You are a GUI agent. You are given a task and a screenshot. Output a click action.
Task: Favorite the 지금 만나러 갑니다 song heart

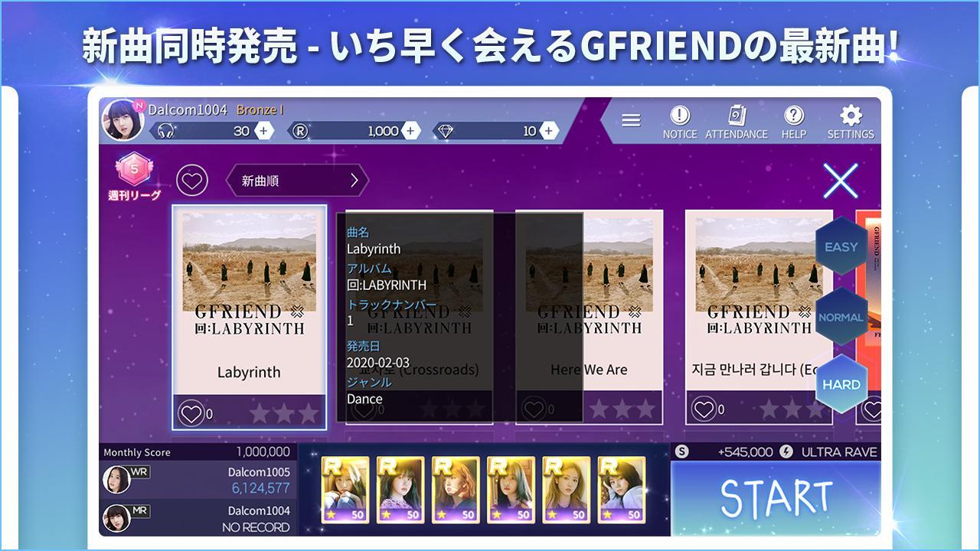click(704, 409)
